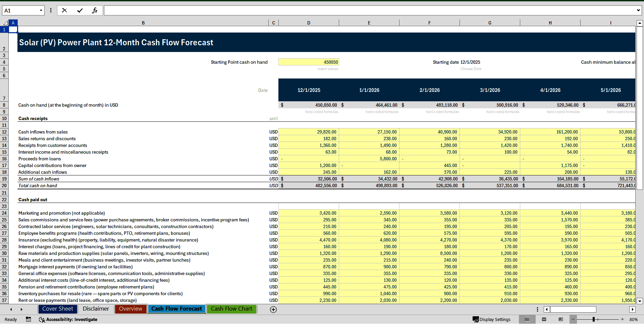644x324 pixels.
Task: Click the next-sheet navigation arrow
Action: 21,309
